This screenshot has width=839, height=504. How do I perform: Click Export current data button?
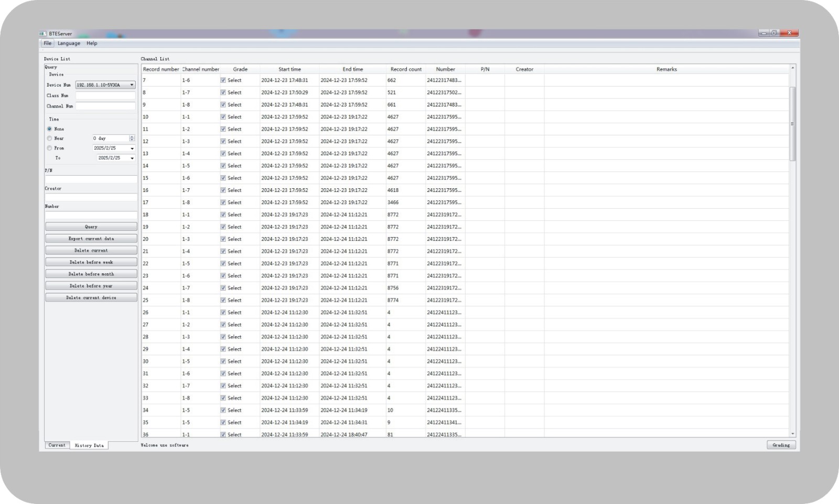(91, 239)
